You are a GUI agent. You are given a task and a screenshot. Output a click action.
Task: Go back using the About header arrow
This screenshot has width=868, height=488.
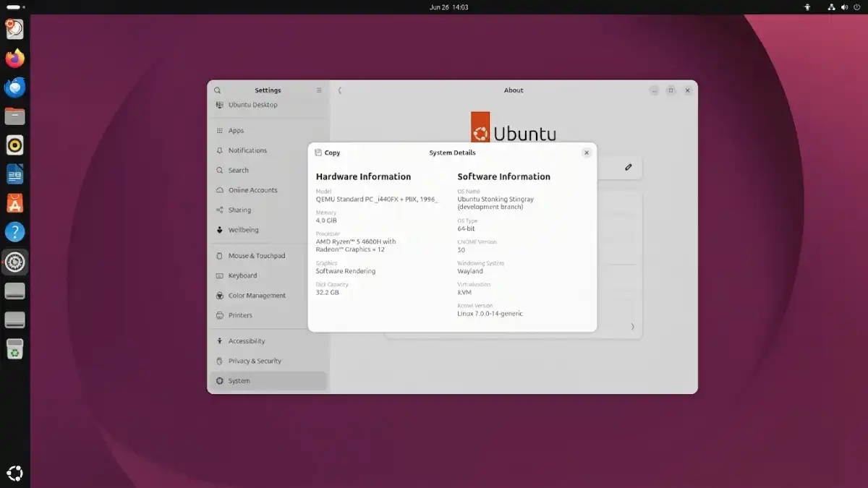click(x=340, y=90)
